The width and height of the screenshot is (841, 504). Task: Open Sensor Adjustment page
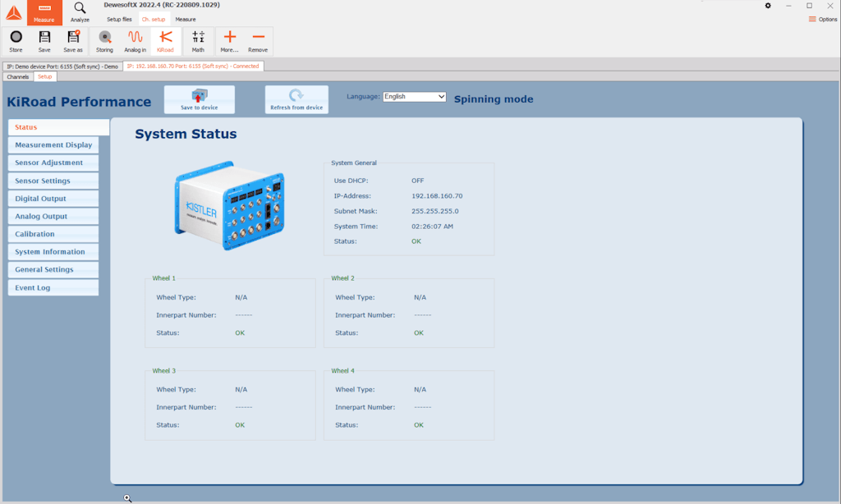[x=53, y=163]
